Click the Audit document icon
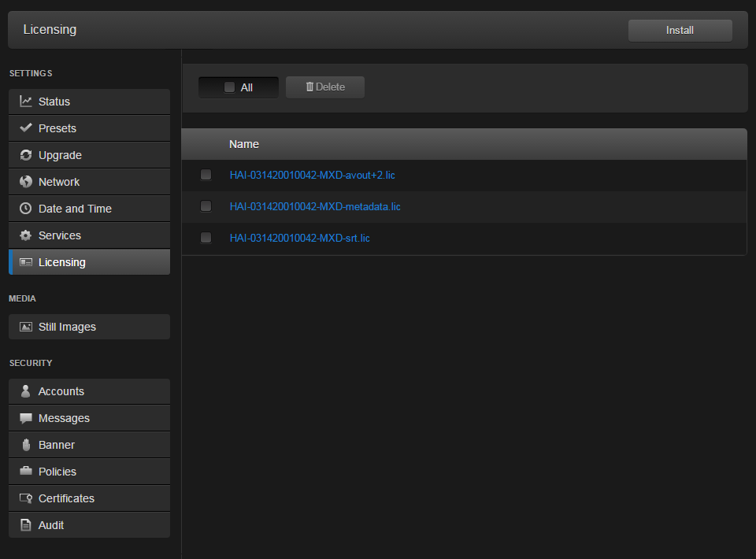Viewport: 756px width, 559px height. click(24, 524)
